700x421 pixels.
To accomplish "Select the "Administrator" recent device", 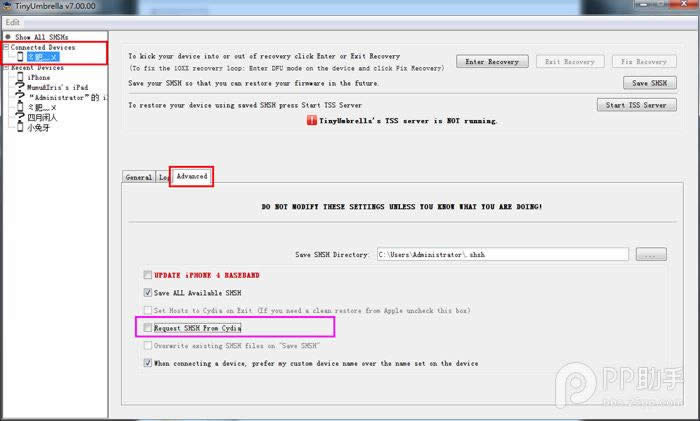I will coord(68,97).
